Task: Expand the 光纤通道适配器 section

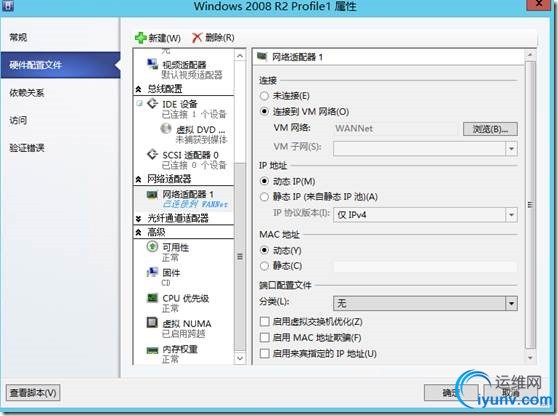Action: click(x=138, y=218)
